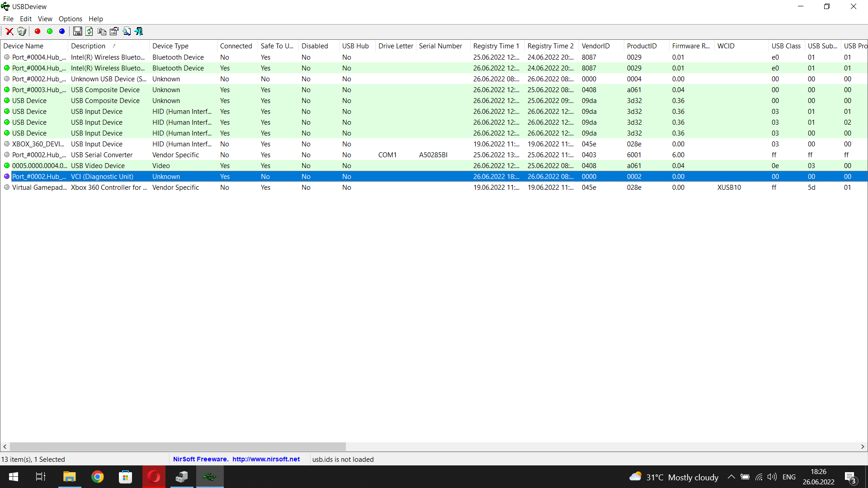Open the View menu
Viewport: 868px width, 488px height.
45,19
